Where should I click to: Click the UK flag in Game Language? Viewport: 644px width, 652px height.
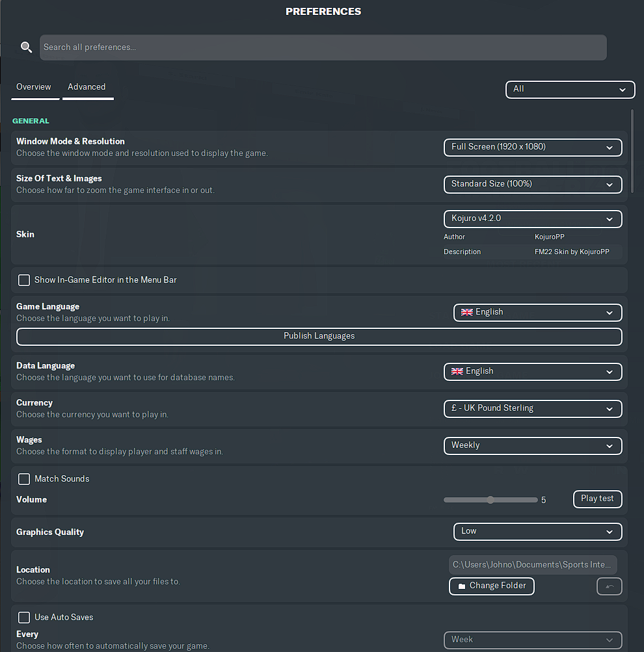tap(467, 312)
